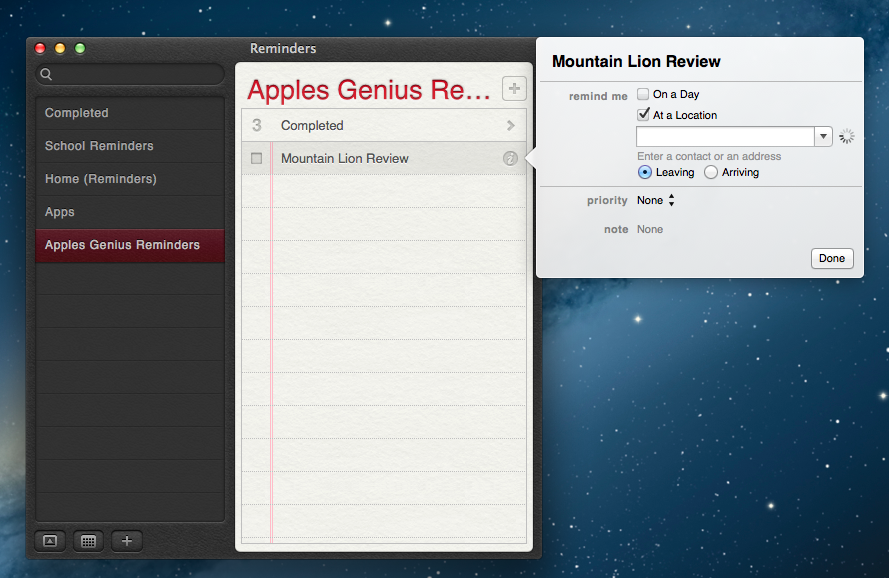Click the yellow minimize window button
Screen dimensions: 889x578
point(60,48)
